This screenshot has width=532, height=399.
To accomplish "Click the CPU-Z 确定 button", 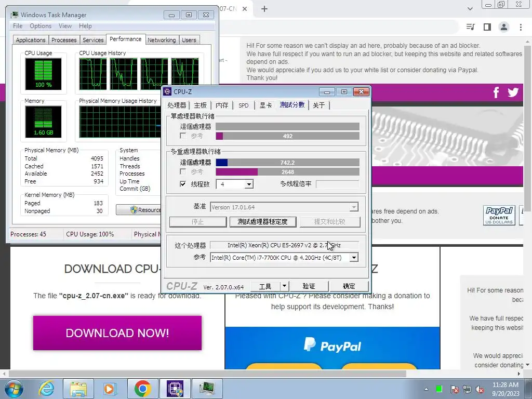I will (x=349, y=286).
